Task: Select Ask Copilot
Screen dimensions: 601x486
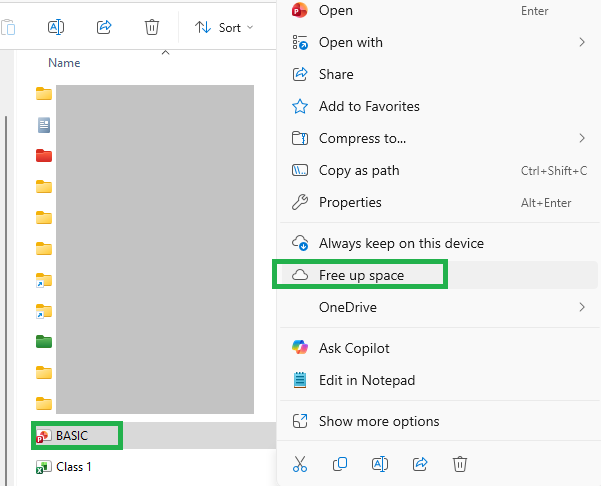Action: click(x=439, y=348)
